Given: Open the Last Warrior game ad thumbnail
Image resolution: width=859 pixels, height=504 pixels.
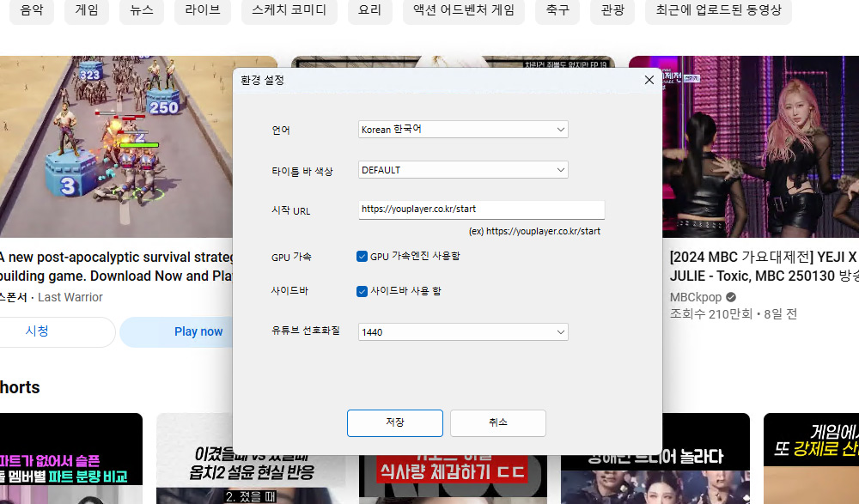Looking at the screenshot, I should pyautogui.click(x=116, y=146).
